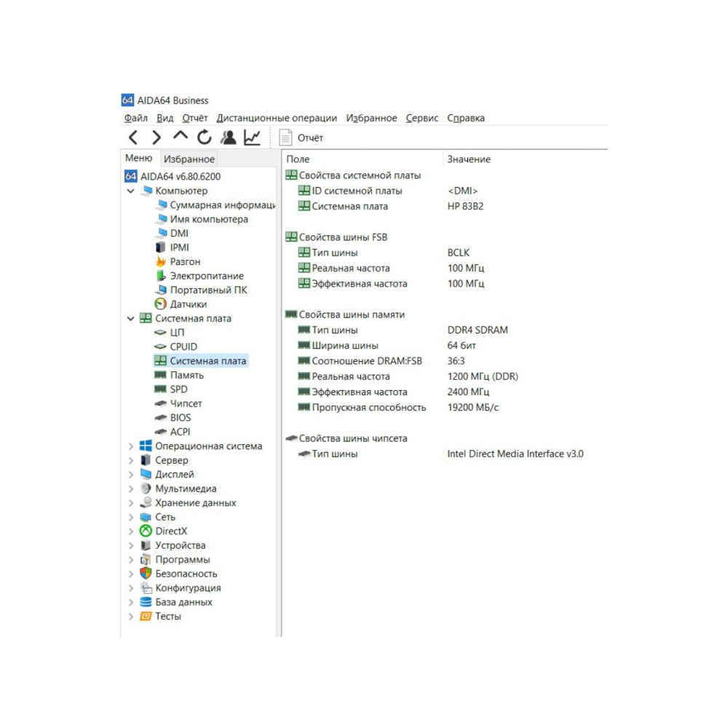Expand the База данных node
This screenshot has width=728, height=728.
(x=131, y=602)
